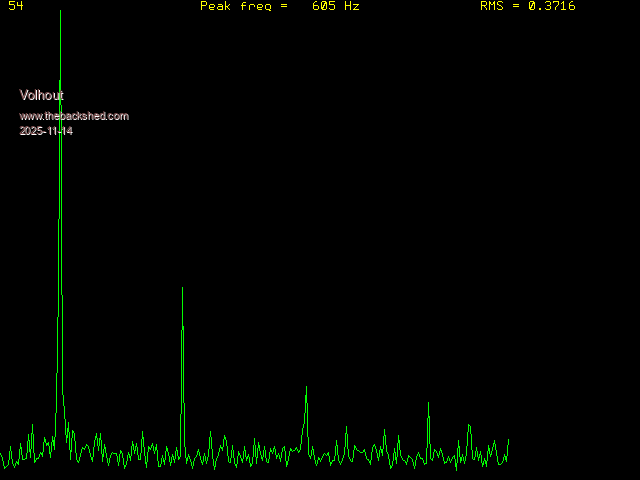Click the equals sign after "RMS"

(516, 6)
